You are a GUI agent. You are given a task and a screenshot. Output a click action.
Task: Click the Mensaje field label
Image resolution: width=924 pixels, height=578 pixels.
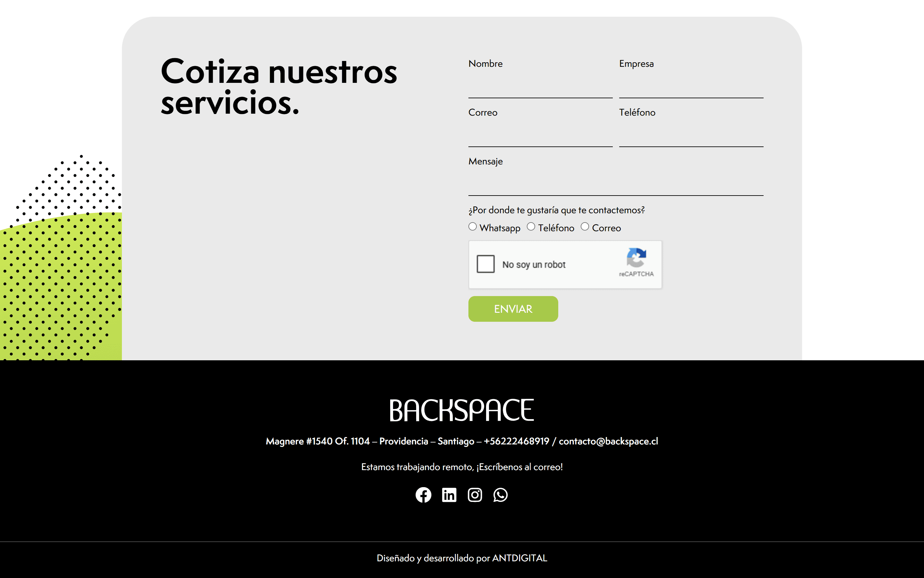485,161
